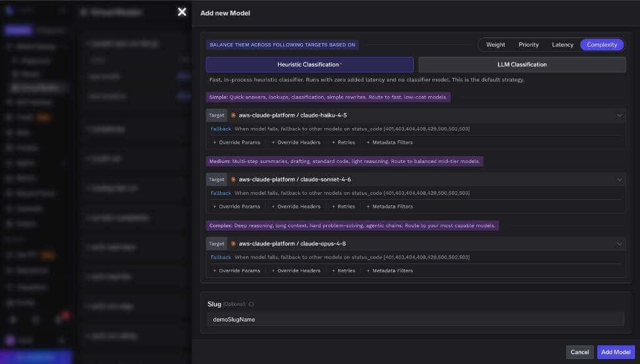Click the Slug info icon
Image resolution: width=640 pixels, height=364 pixels.
(x=251, y=304)
